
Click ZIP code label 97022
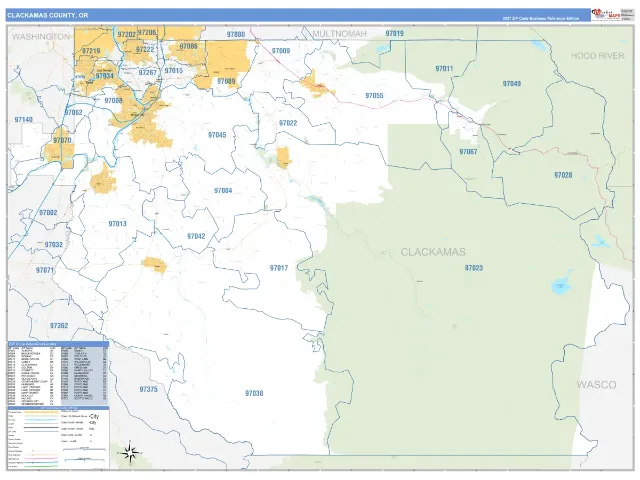coord(288,123)
